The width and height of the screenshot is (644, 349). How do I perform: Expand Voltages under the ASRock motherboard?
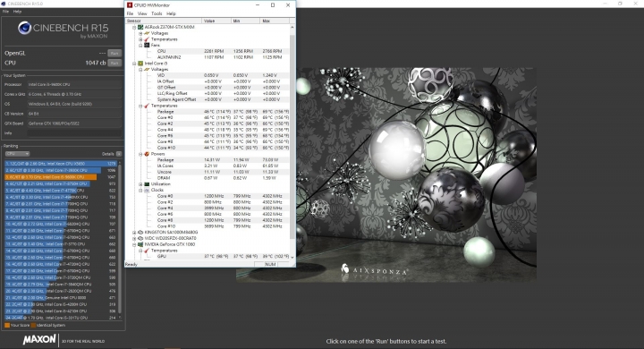tap(140, 33)
